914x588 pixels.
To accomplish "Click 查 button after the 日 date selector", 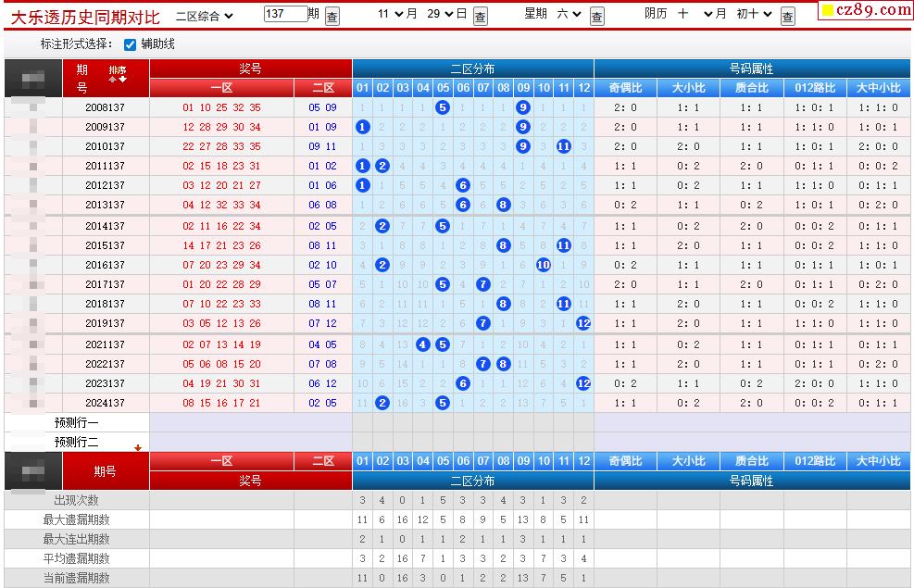I will point(480,17).
